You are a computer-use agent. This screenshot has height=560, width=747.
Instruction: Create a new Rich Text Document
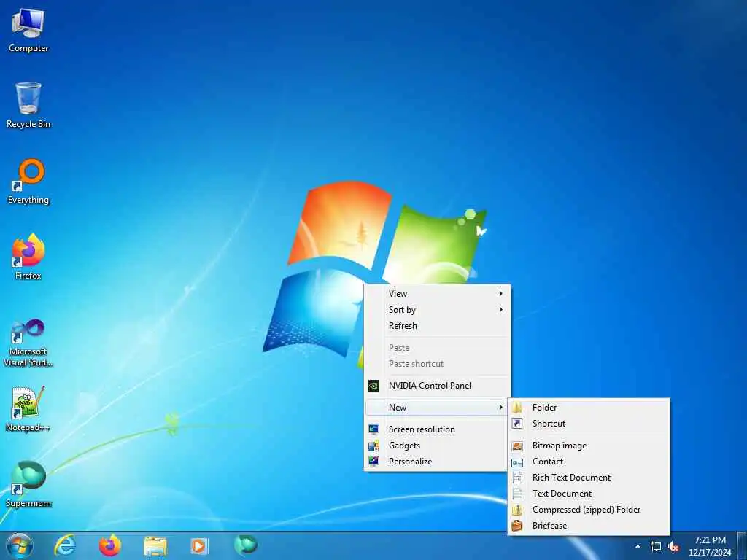tap(589, 477)
